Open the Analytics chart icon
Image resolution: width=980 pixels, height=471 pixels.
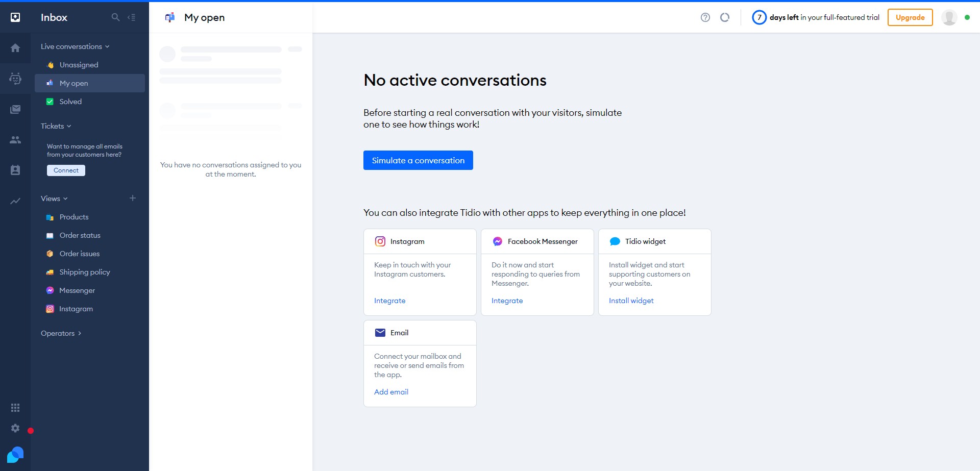(15, 201)
